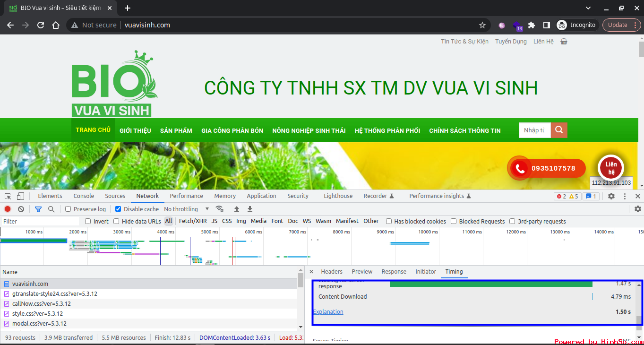Check Hide data URLs checkbox
This screenshot has height=345, width=644.
[x=116, y=221]
